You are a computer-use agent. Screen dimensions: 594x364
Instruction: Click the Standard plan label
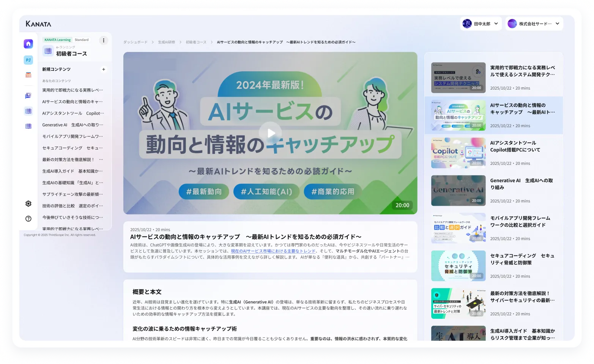(x=82, y=39)
